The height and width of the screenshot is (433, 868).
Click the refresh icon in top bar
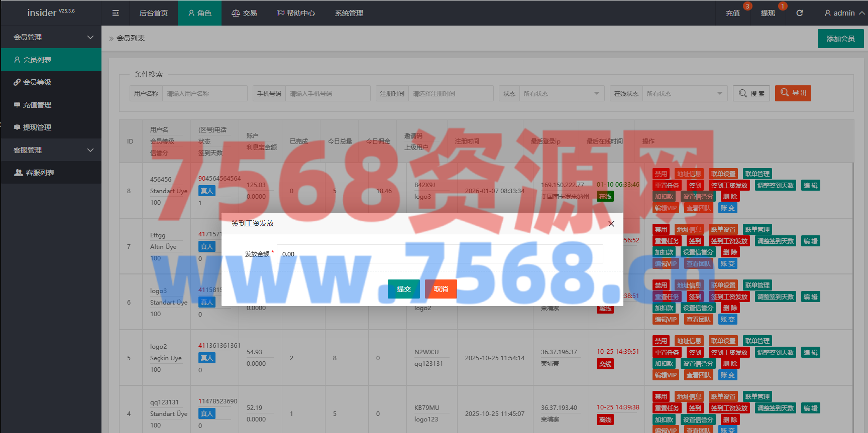799,13
